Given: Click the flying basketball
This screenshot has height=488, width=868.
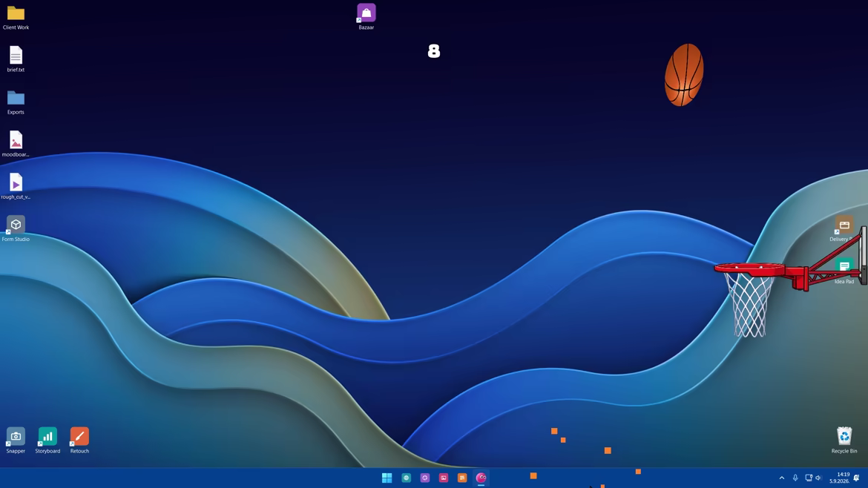Looking at the screenshot, I should tap(684, 75).
